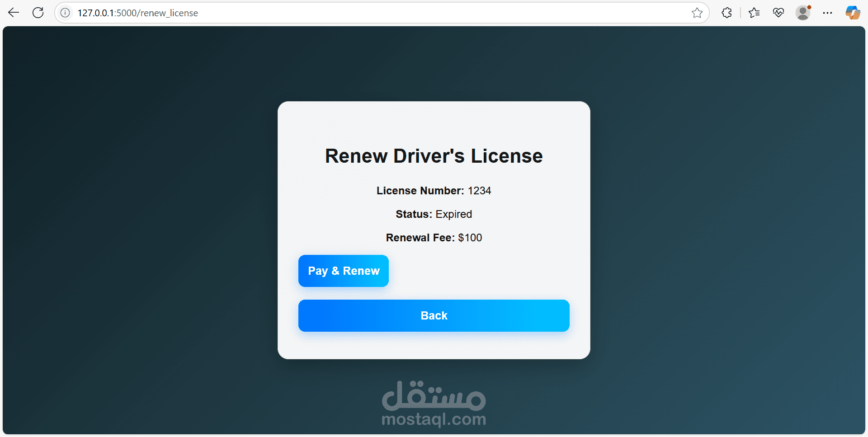Click the Status: Expired line
Image resolution: width=868 pixels, height=437 pixels.
(434, 214)
